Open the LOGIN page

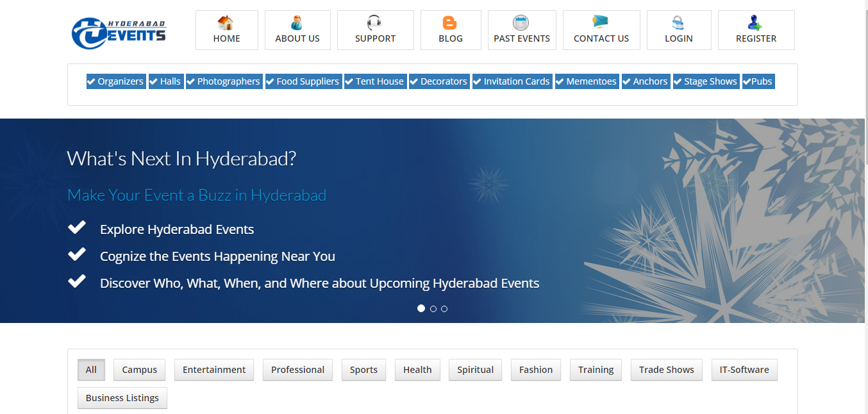[679, 30]
